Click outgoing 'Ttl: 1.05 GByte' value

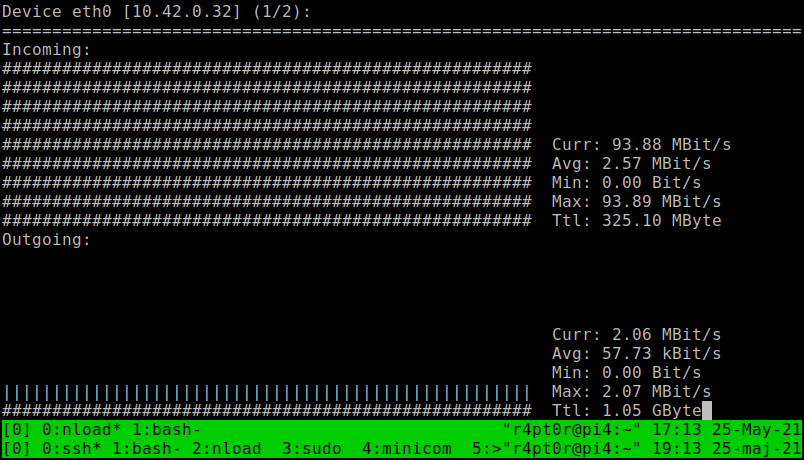627,411
